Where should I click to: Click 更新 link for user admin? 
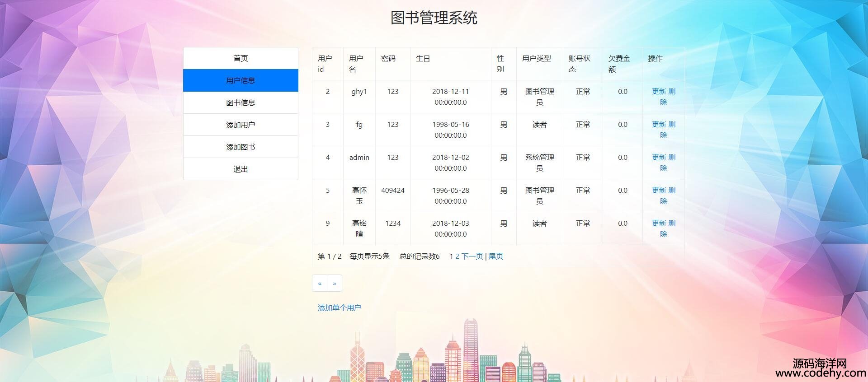tap(659, 157)
